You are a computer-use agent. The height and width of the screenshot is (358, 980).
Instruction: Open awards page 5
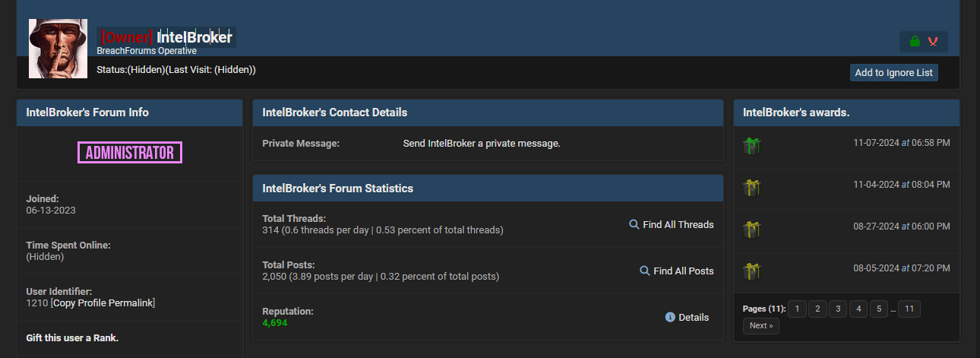878,309
